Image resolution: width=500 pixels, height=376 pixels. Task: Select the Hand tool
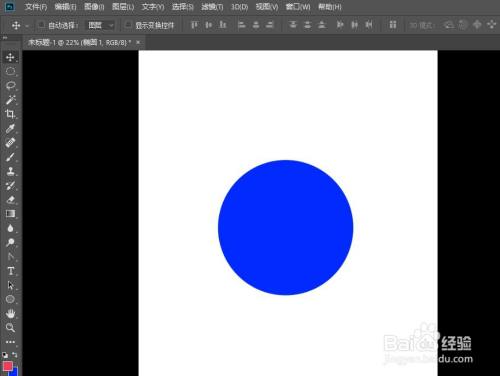[x=10, y=313]
